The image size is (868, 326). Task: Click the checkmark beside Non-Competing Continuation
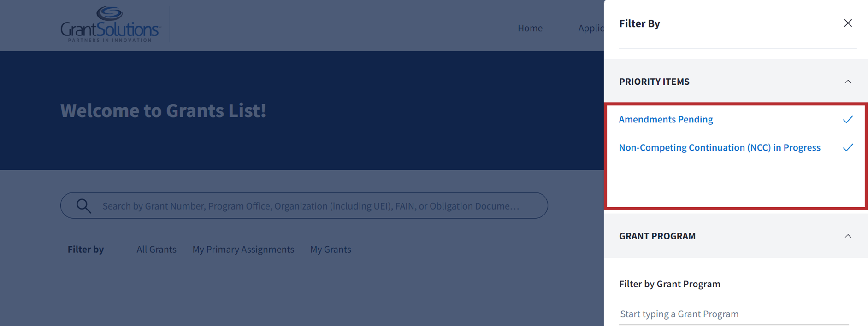848,148
